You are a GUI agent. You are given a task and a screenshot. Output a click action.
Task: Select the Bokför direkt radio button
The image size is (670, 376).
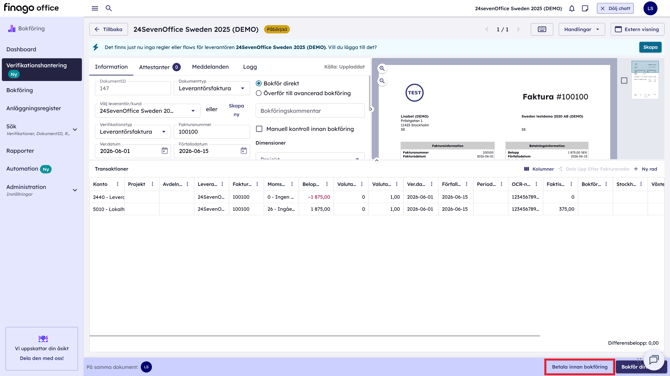point(259,83)
